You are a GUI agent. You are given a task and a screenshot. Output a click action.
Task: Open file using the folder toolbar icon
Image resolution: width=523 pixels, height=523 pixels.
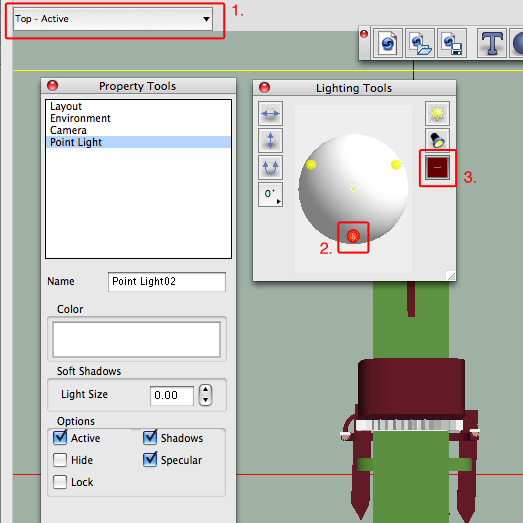[420, 43]
